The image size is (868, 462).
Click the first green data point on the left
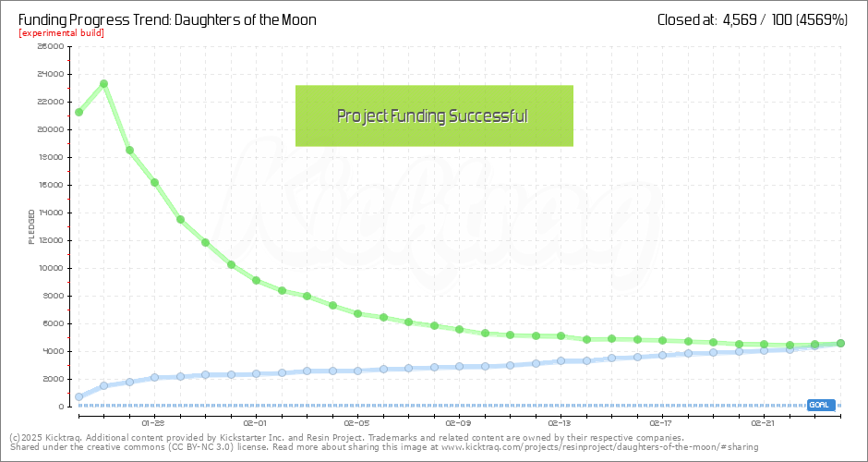click(x=79, y=113)
